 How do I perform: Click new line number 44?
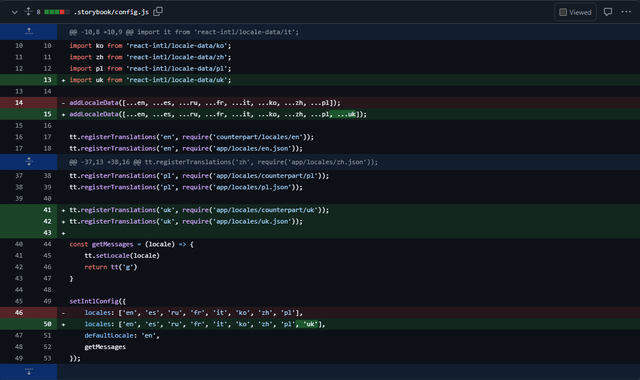(47, 244)
